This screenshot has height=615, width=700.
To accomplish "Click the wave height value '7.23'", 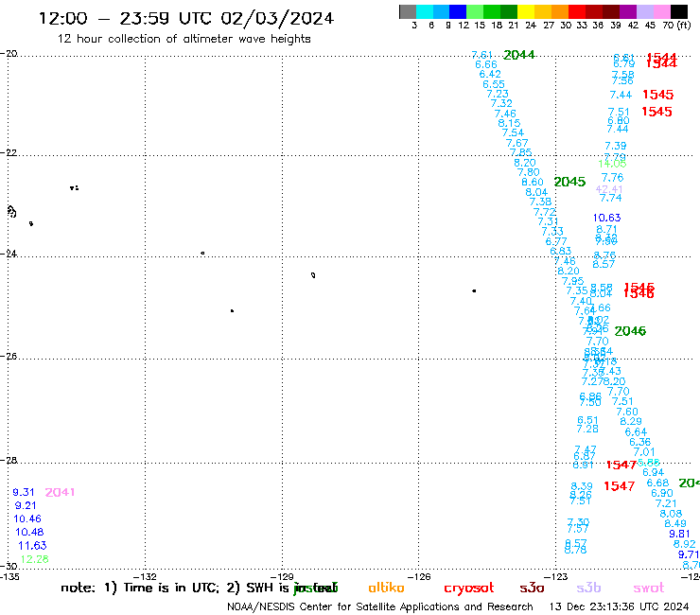I will [498, 94].
